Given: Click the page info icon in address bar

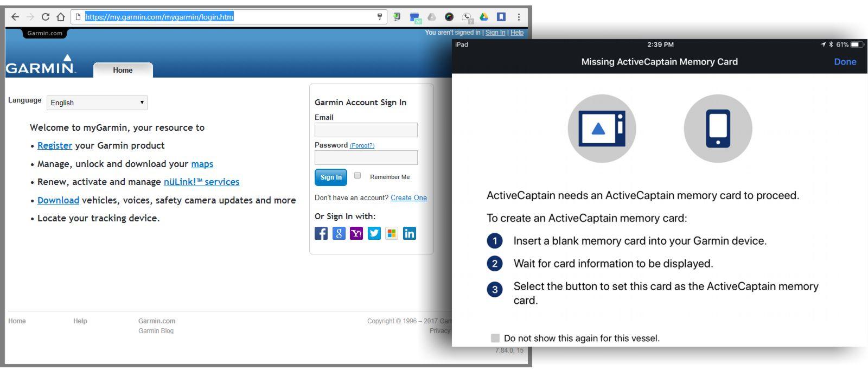Looking at the screenshot, I should coord(78,17).
